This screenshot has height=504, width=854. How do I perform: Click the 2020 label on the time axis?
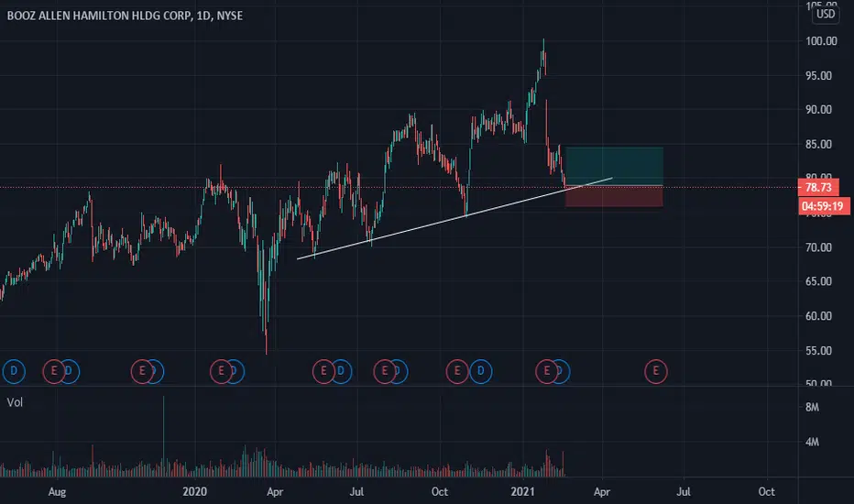tap(194, 492)
